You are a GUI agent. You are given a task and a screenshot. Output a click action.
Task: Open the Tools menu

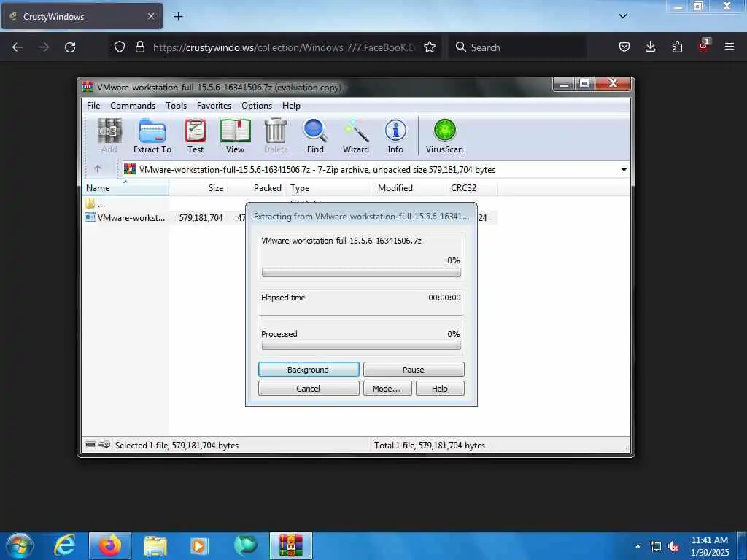[177, 106]
